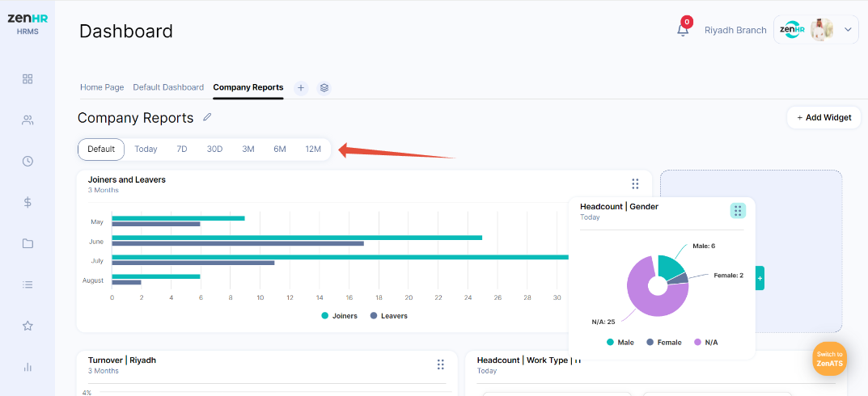Select the Company Reports tab
The image size is (868, 396).
[248, 87]
